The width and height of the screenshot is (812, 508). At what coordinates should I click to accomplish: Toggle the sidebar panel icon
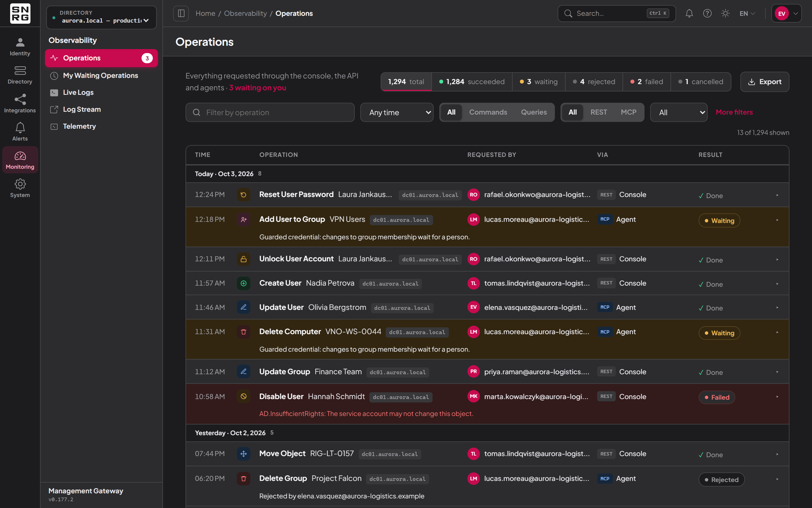coord(181,14)
